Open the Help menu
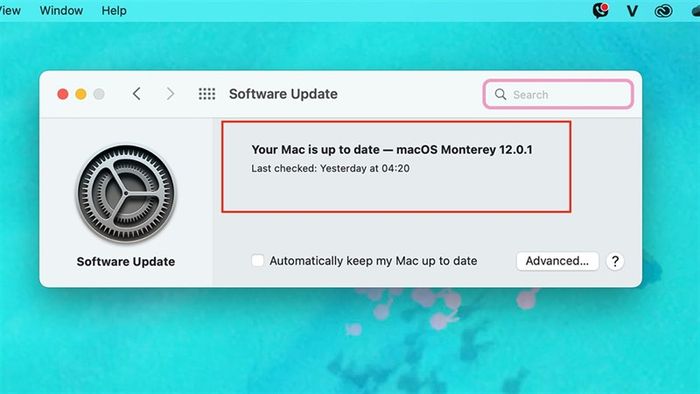Viewport: 700px width, 394px height. tap(114, 10)
